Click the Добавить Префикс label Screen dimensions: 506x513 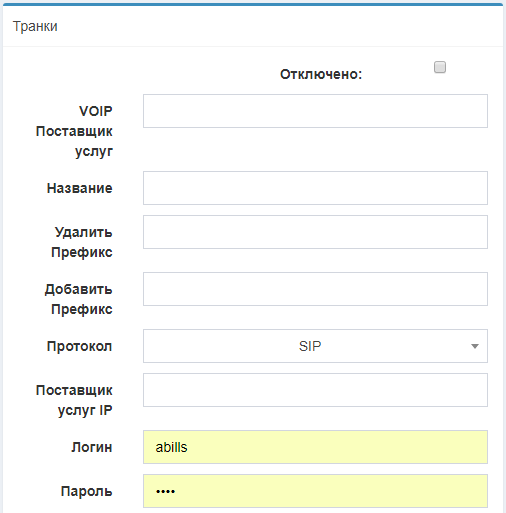(x=79, y=299)
